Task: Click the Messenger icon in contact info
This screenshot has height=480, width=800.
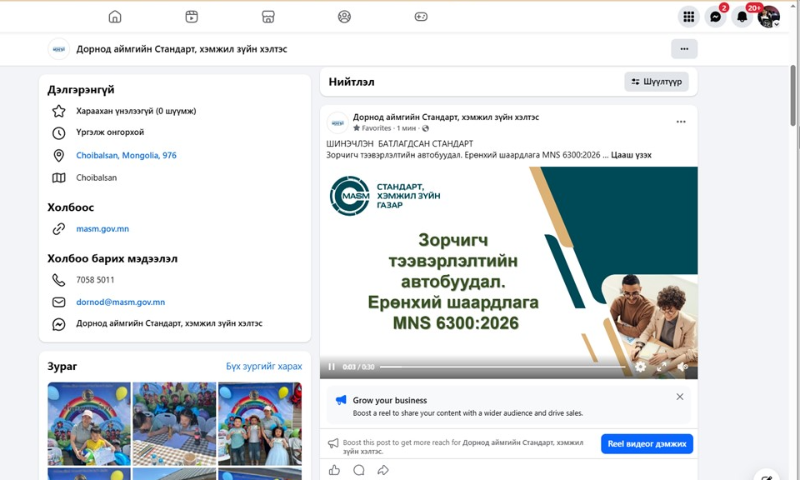Action: pyautogui.click(x=59, y=324)
